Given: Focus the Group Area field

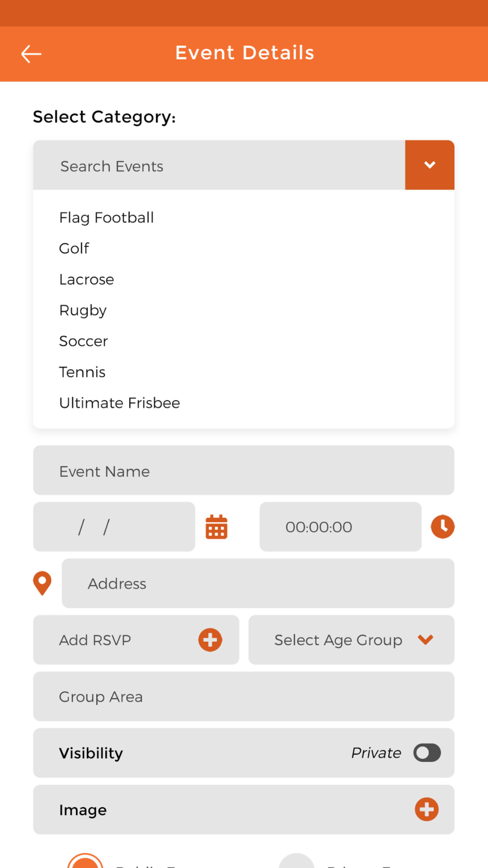Looking at the screenshot, I should 244,696.
